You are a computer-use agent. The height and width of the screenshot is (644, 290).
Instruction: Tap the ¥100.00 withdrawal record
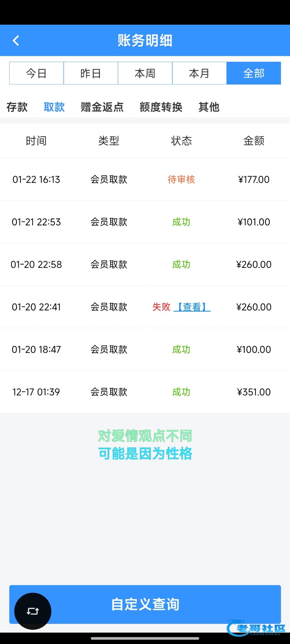[x=145, y=349]
